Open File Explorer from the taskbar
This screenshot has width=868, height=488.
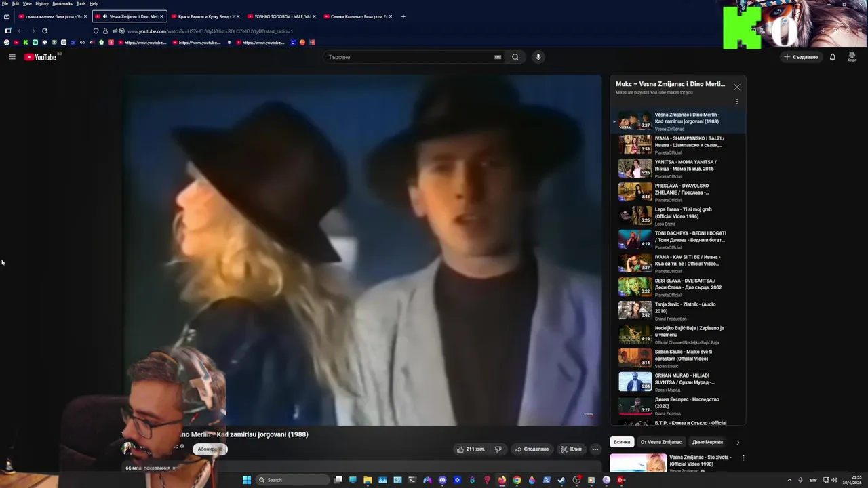click(x=368, y=480)
